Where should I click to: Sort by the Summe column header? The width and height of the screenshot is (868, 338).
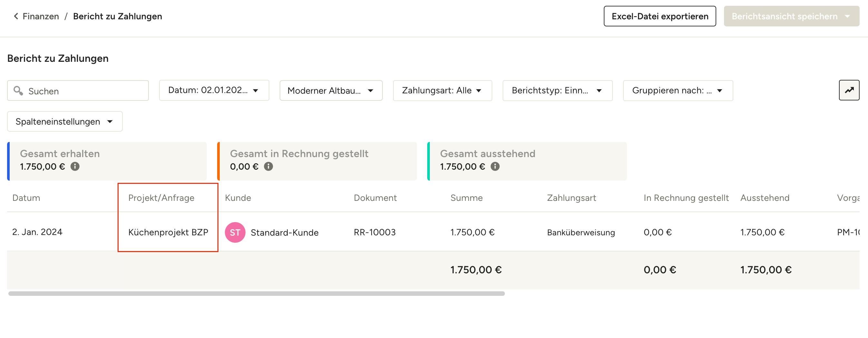tap(466, 198)
